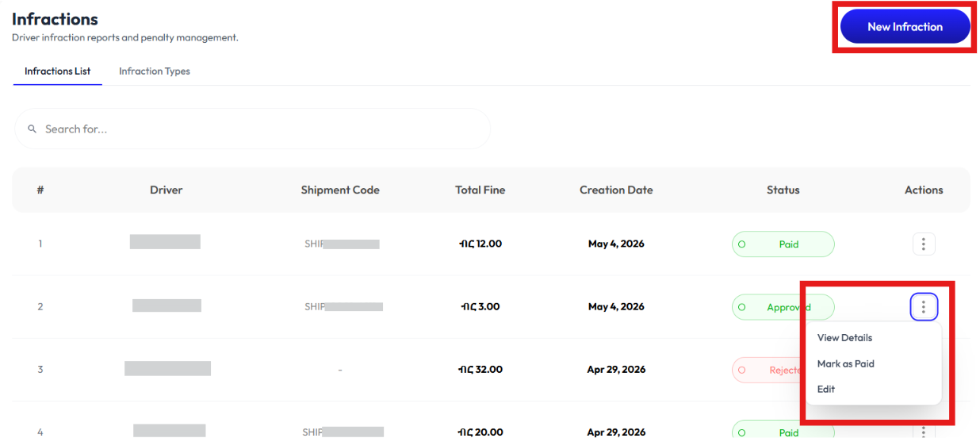Click the Shipment Code column header
This screenshot has height=438, width=980.
pyautogui.click(x=340, y=190)
